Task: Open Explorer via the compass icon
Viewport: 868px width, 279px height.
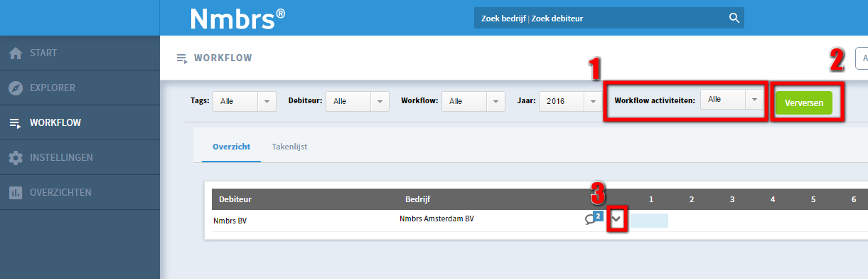Action: coord(16,88)
